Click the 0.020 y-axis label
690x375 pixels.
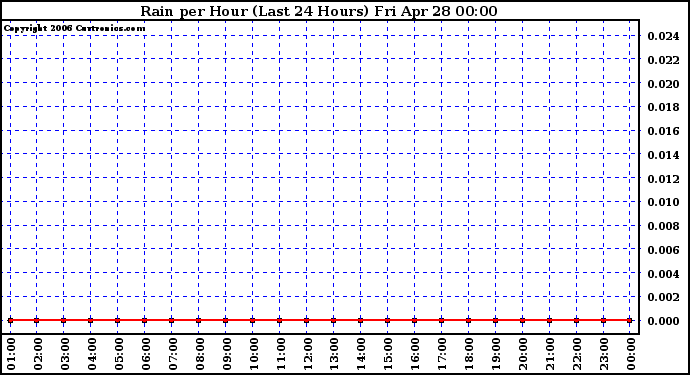663,84
